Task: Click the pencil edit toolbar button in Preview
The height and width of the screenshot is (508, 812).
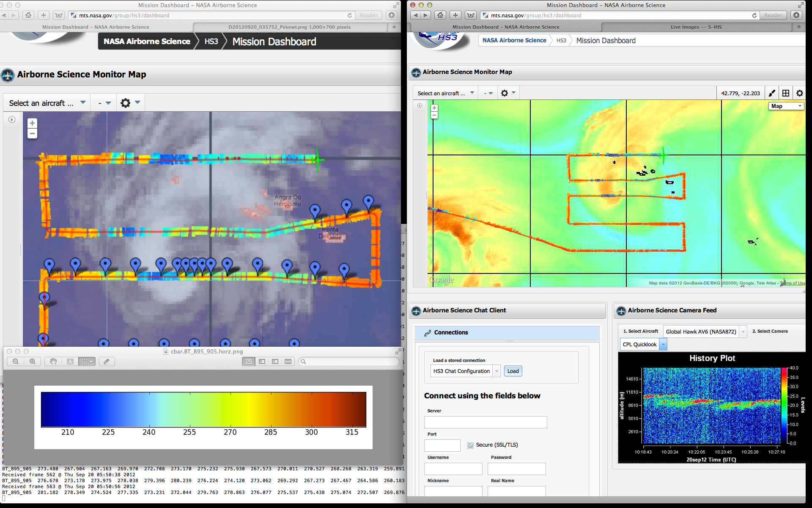Action: point(107,362)
